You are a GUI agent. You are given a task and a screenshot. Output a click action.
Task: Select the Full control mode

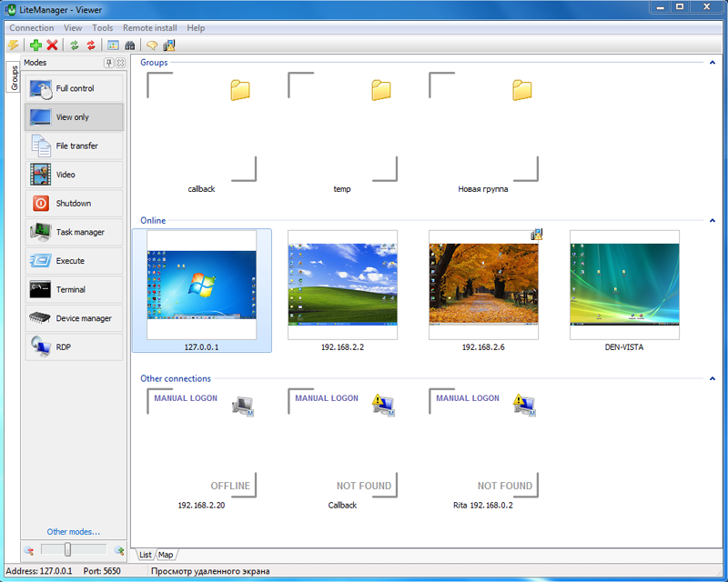(74, 88)
